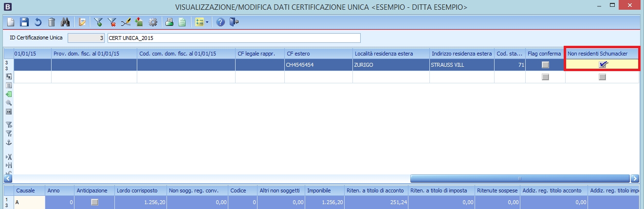Viewport: 644px width, 209px height.
Task: Click the Causale column header
Action: (x=30, y=190)
